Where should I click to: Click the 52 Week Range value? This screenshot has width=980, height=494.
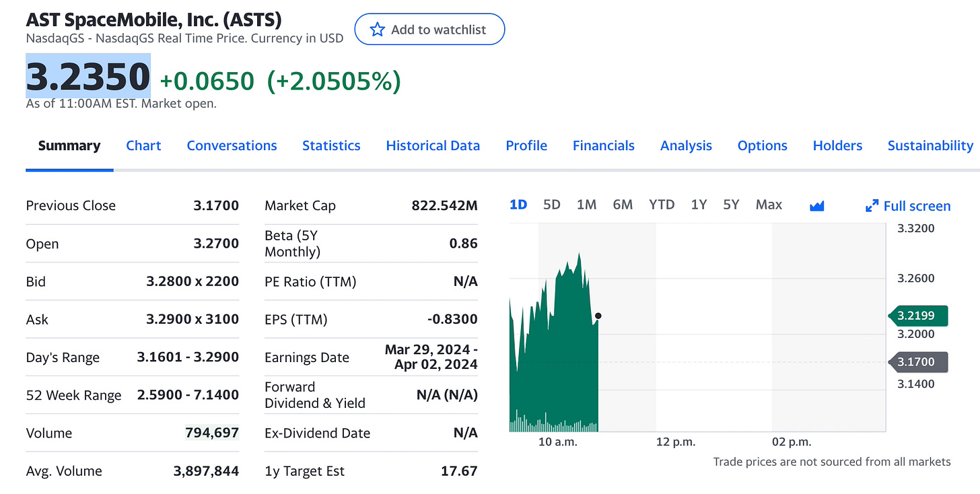188,394
